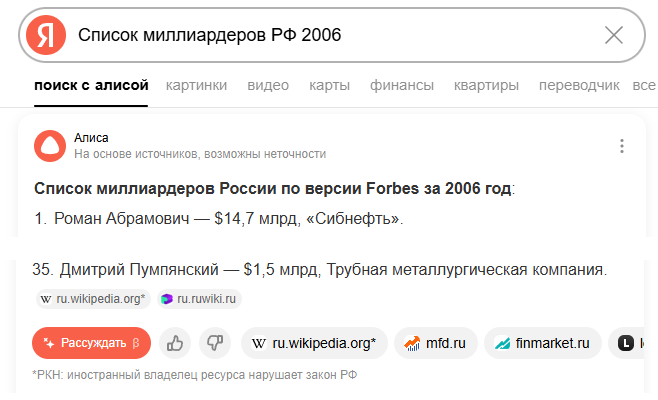The height and width of the screenshot is (400, 658).
Task: Go to the квартиры tab
Action: (486, 85)
